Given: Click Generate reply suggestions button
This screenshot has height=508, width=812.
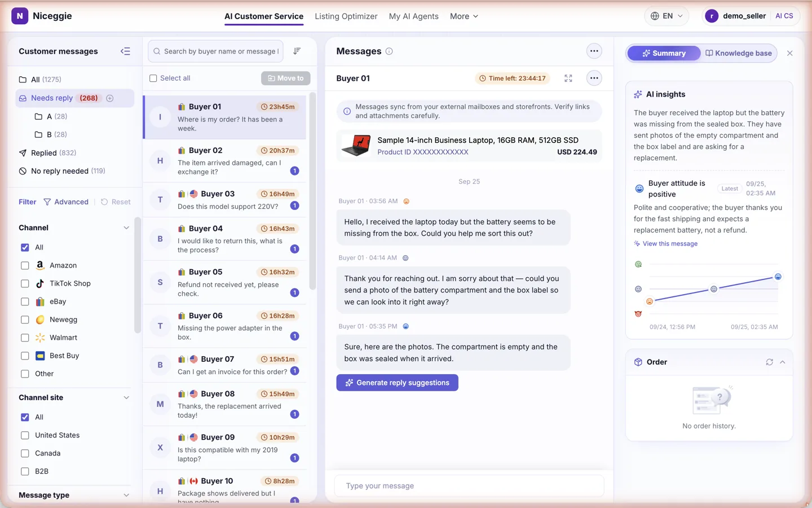Looking at the screenshot, I should click(398, 383).
